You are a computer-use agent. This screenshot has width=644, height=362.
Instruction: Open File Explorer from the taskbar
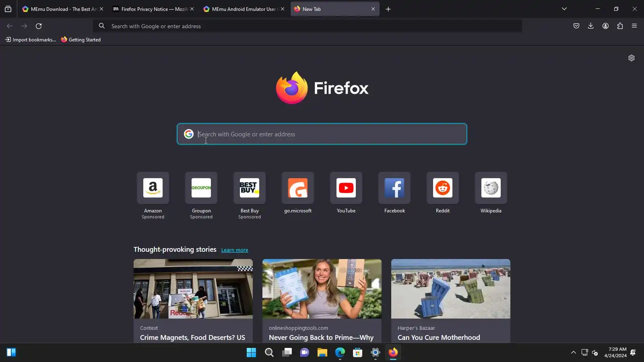[x=322, y=353]
